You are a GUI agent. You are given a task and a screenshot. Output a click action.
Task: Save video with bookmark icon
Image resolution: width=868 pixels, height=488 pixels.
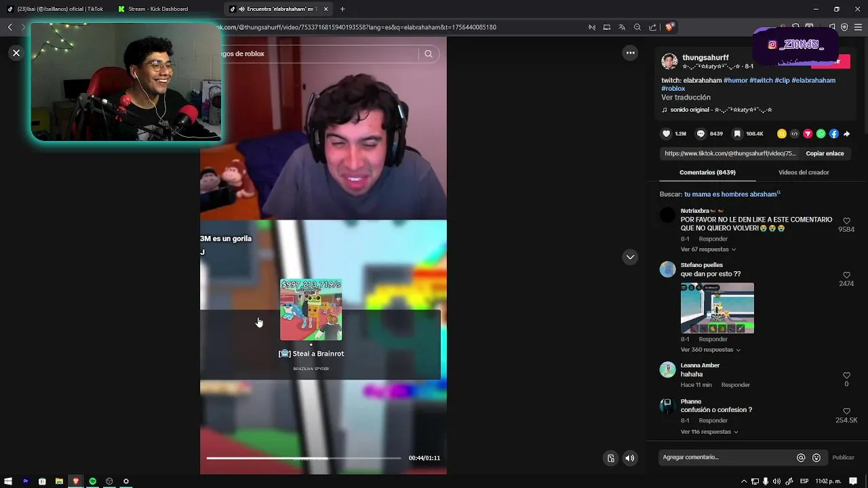737,134
